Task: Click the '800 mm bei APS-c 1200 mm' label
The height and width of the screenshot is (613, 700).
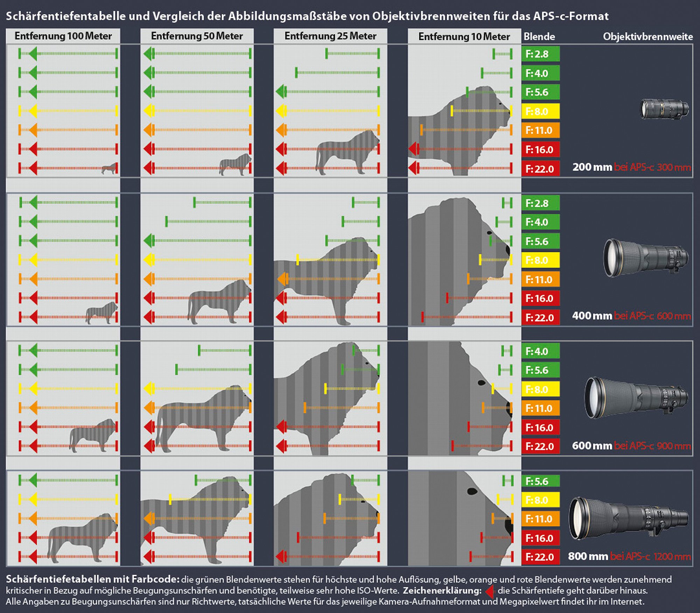Action: click(629, 556)
